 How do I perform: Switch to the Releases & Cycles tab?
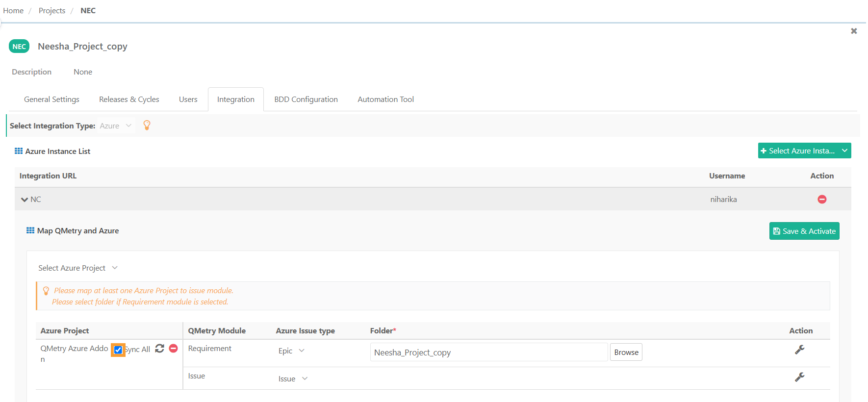(129, 100)
